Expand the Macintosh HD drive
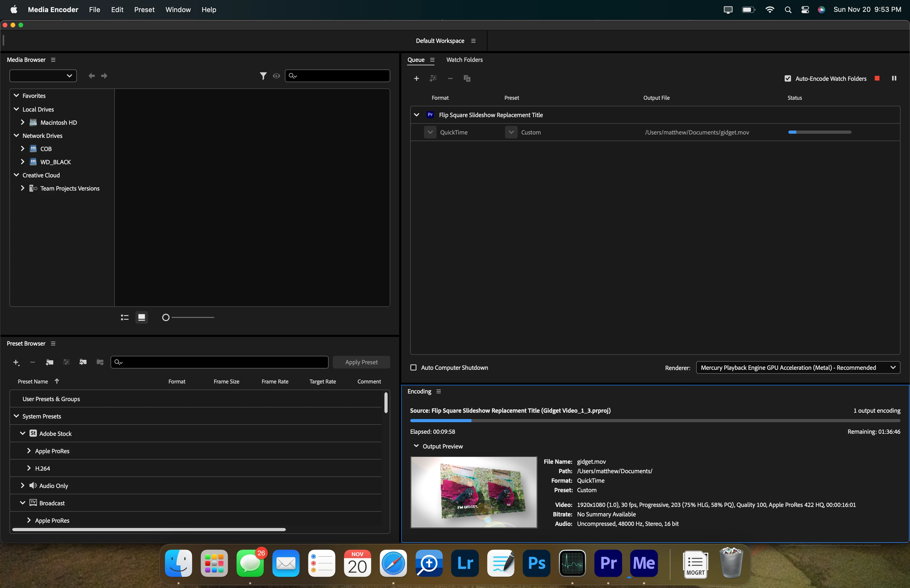This screenshot has width=910, height=588. [x=23, y=122]
